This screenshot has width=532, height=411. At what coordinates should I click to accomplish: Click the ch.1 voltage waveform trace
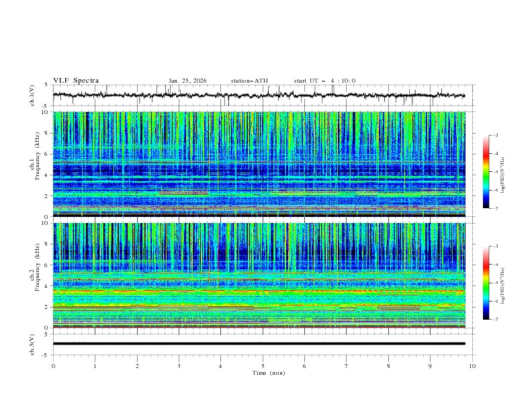click(259, 95)
